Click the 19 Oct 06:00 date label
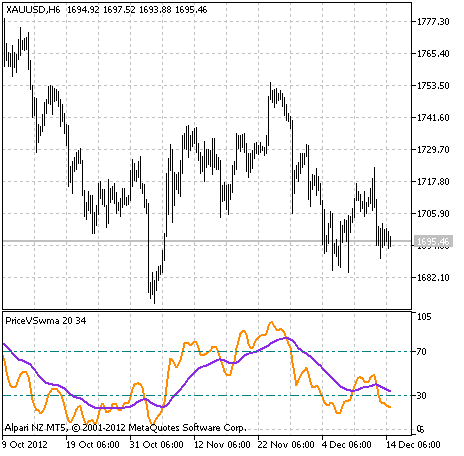This screenshot has height=456, width=464. click(92, 445)
